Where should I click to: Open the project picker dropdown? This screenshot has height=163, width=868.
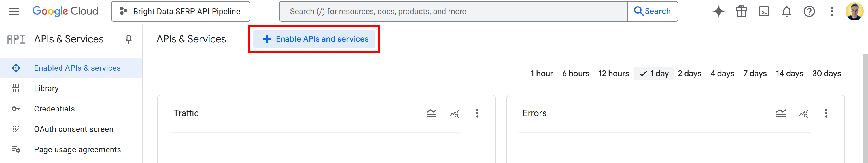(x=180, y=11)
